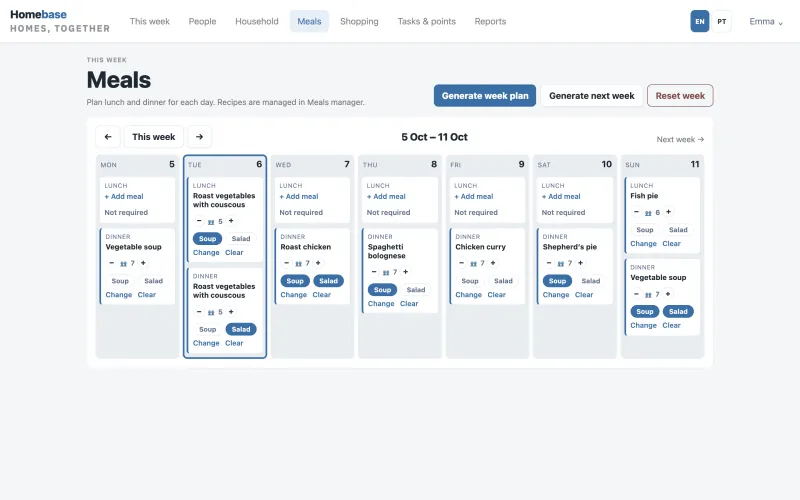The image size is (800, 500).
Task: Increase servings for Sunday Fish pie lunch
Action: pos(668,212)
